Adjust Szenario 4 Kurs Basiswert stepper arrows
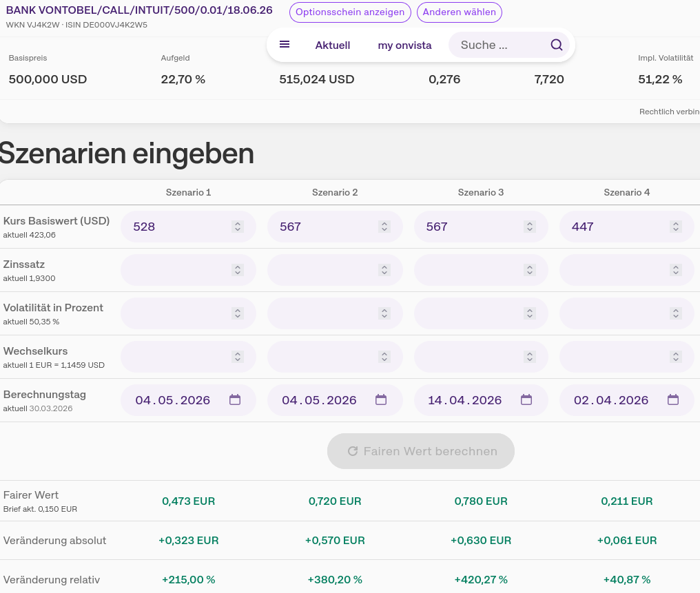The height and width of the screenshot is (593, 700). coord(676,227)
